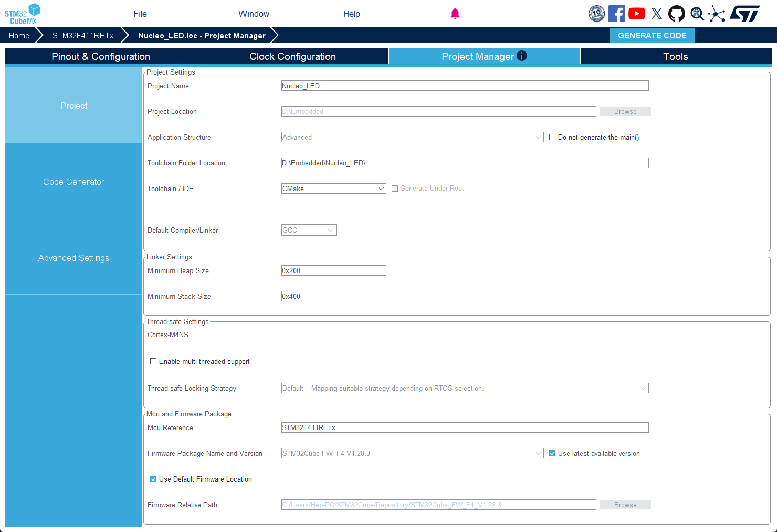Click the Thread-safe Settings group title

click(177, 321)
